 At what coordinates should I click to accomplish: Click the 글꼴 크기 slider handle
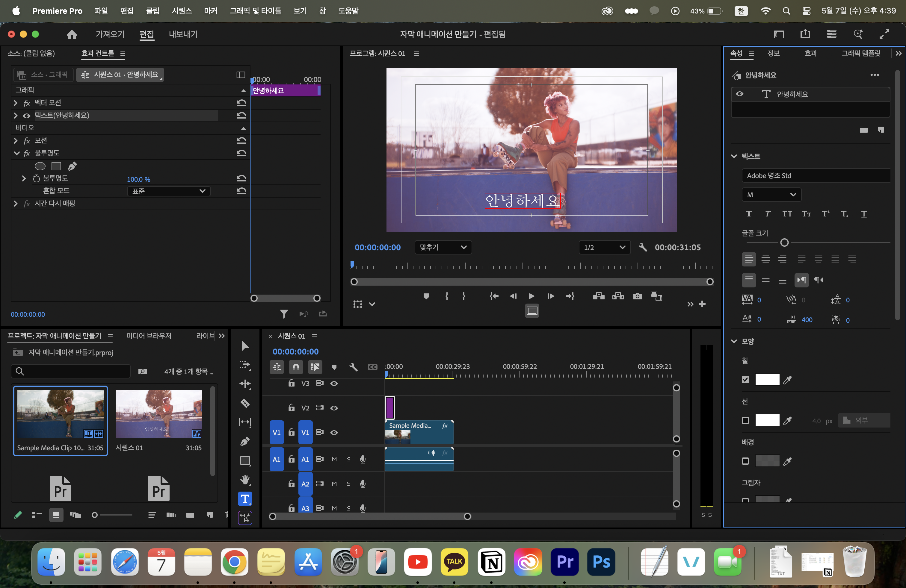click(x=784, y=242)
